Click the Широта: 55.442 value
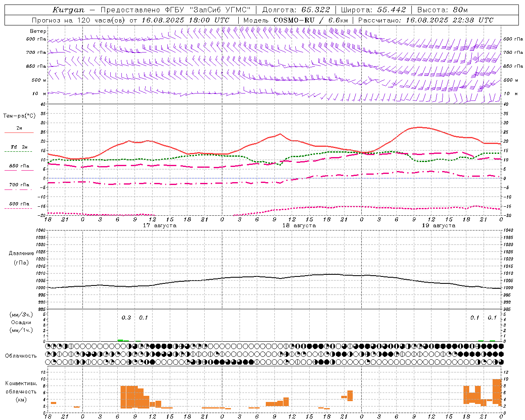 click(373, 10)
